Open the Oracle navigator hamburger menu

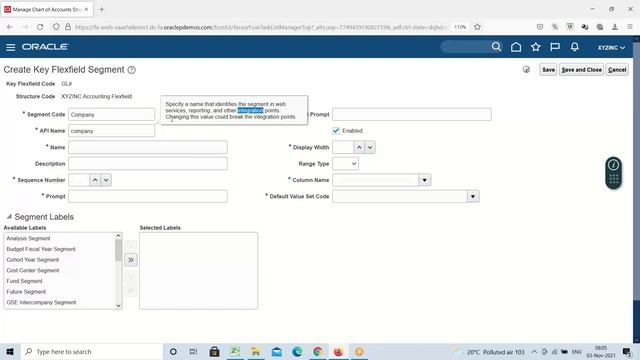pos(11,47)
